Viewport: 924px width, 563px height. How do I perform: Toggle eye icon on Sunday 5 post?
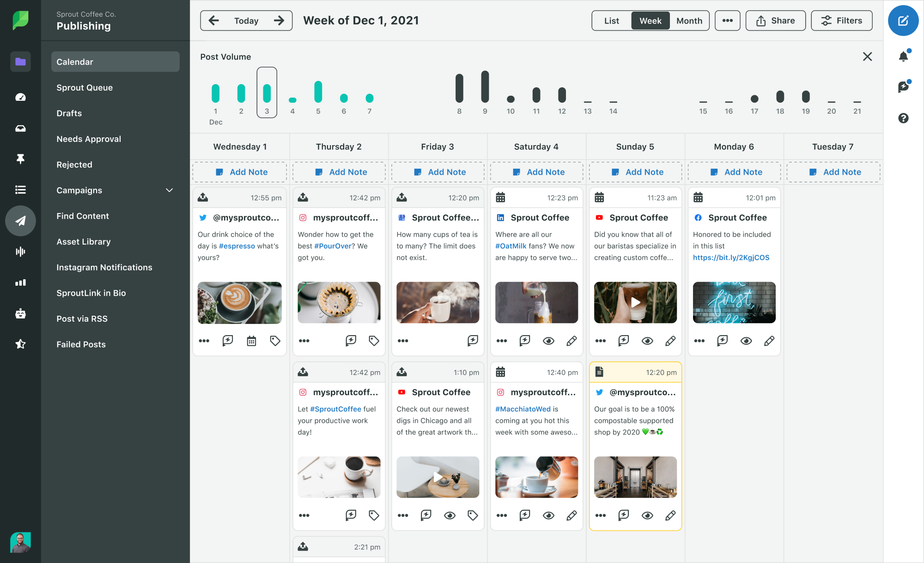tap(647, 341)
